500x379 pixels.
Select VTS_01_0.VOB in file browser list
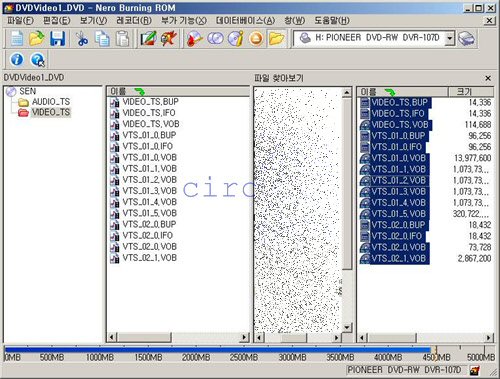pos(399,158)
